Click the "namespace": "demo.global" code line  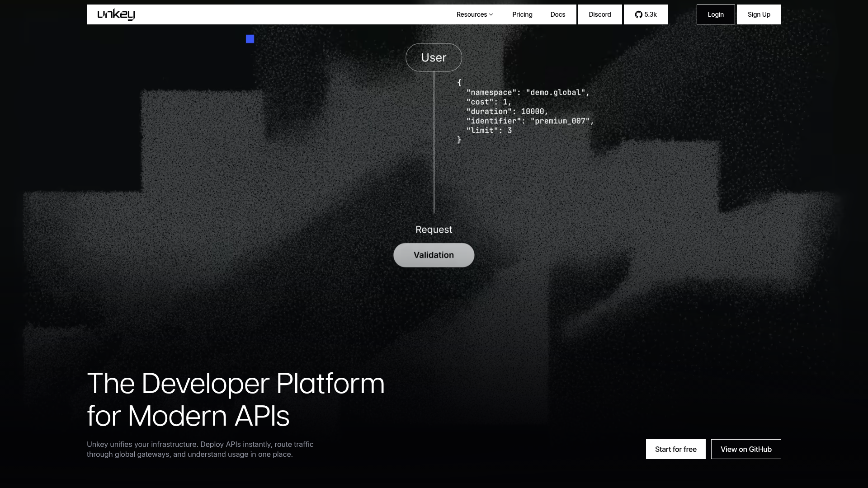coord(528,93)
